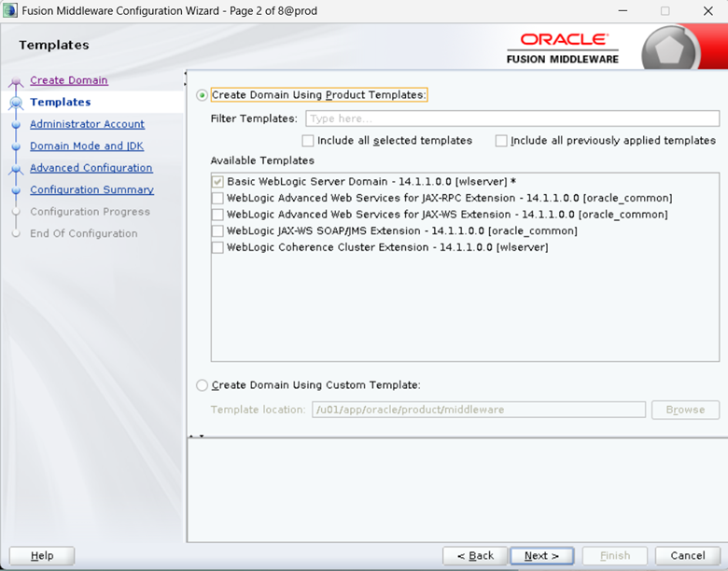Enable JAX-WS Extension template checkbox
This screenshot has width=728, height=571.
pos(217,215)
